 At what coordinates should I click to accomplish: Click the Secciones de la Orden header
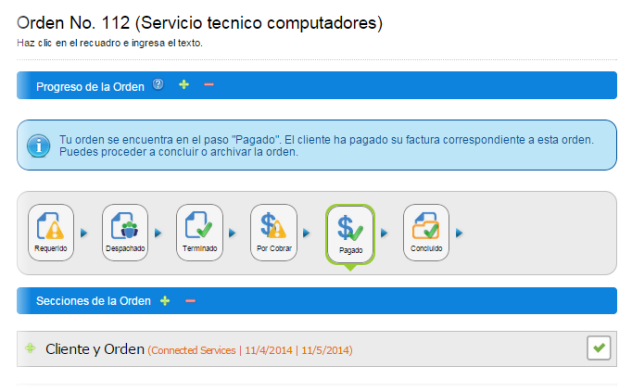[93, 301]
